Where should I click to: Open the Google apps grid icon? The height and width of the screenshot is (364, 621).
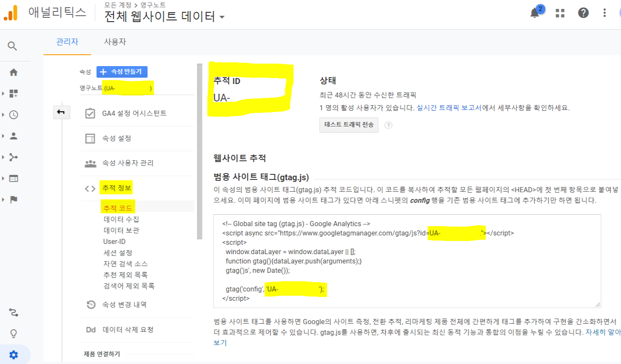[x=560, y=13]
